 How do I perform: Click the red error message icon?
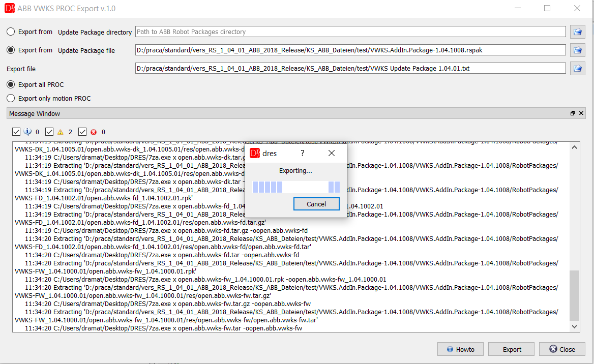(94, 132)
